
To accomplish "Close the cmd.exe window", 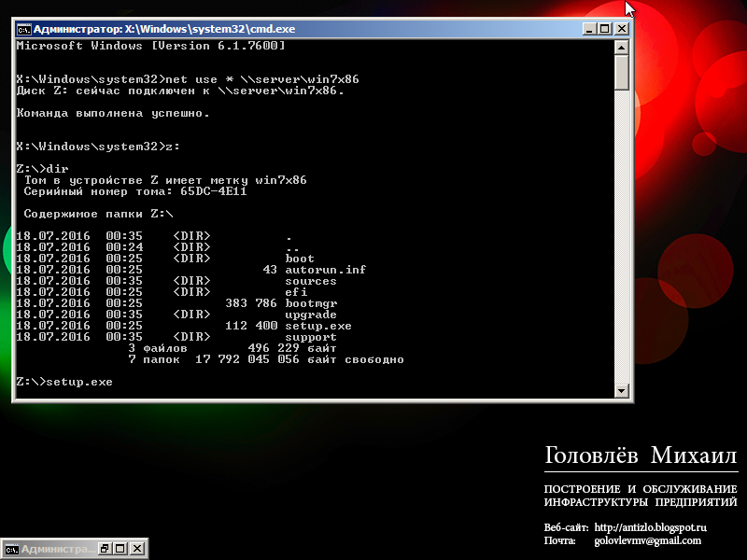I will click(x=622, y=29).
